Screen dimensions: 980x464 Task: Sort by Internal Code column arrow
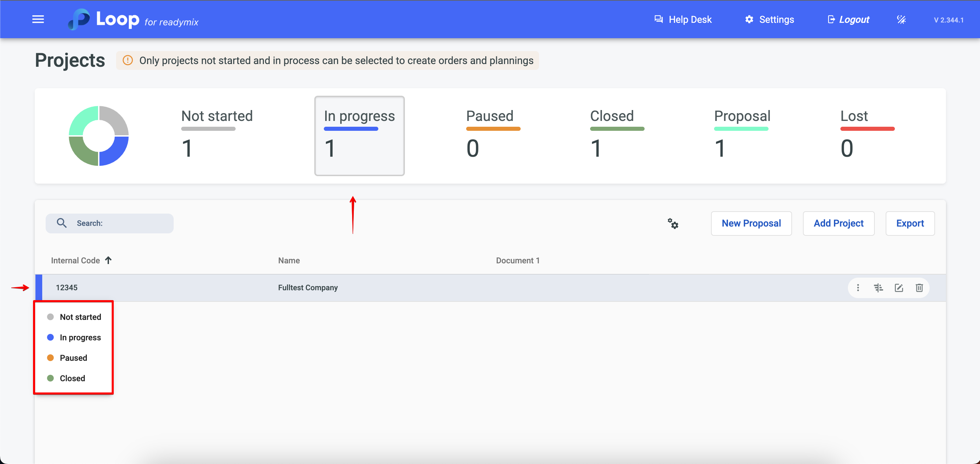(x=108, y=260)
